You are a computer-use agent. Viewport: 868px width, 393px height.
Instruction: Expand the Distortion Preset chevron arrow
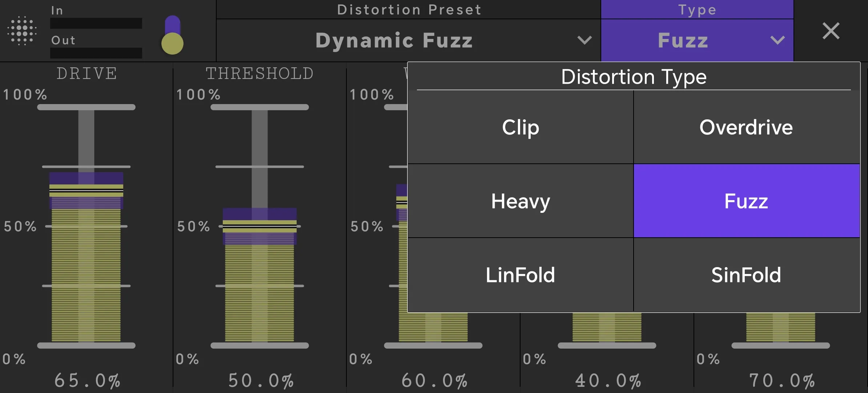click(584, 40)
